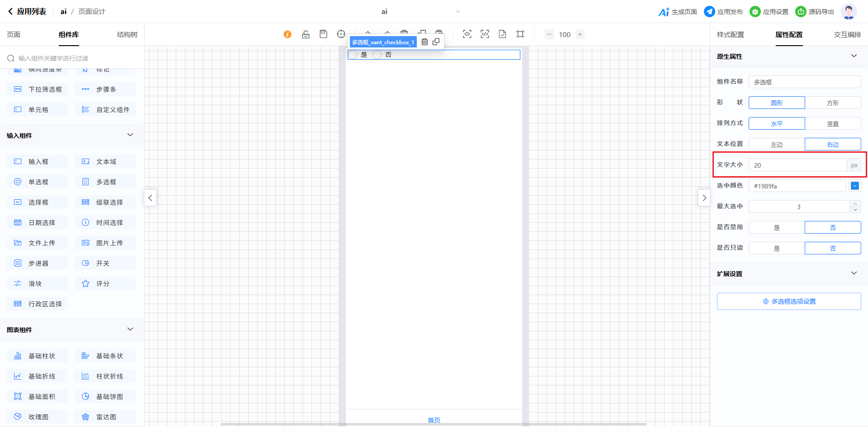Collapse the 原生属性 section
This screenshot has height=427, width=868.
point(854,56)
